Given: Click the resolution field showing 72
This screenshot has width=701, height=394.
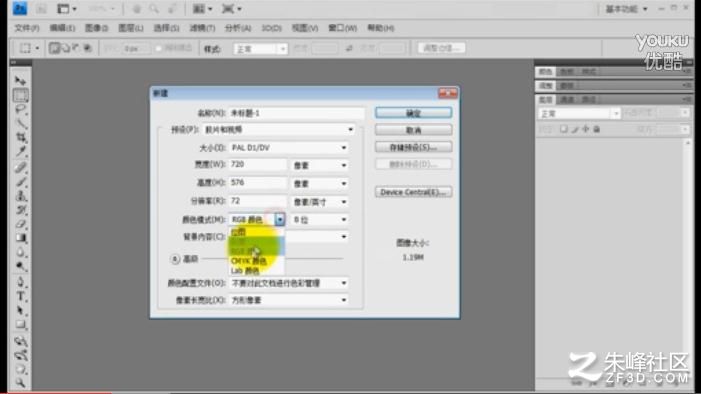Looking at the screenshot, I should (258, 201).
